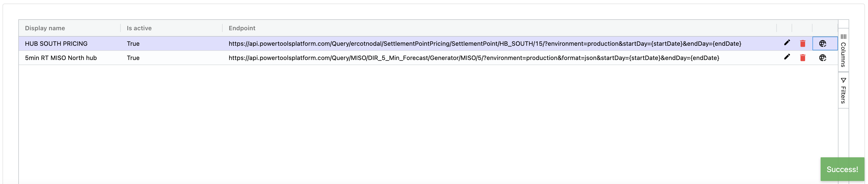Test HUB SOUTH PRICING endpoint via globe icon
The height and width of the screenshot is (184, 868).
pyautogui.click(x=822, y=43)
